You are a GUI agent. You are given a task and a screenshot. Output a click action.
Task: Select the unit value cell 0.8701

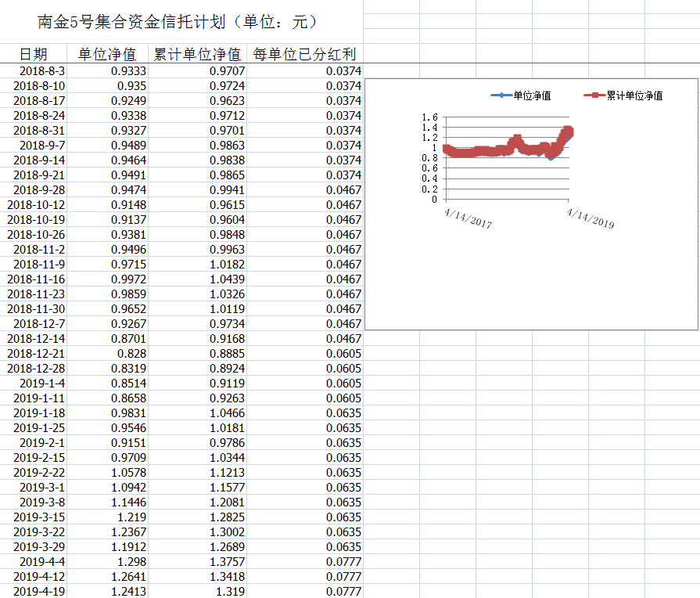point(107,338)
